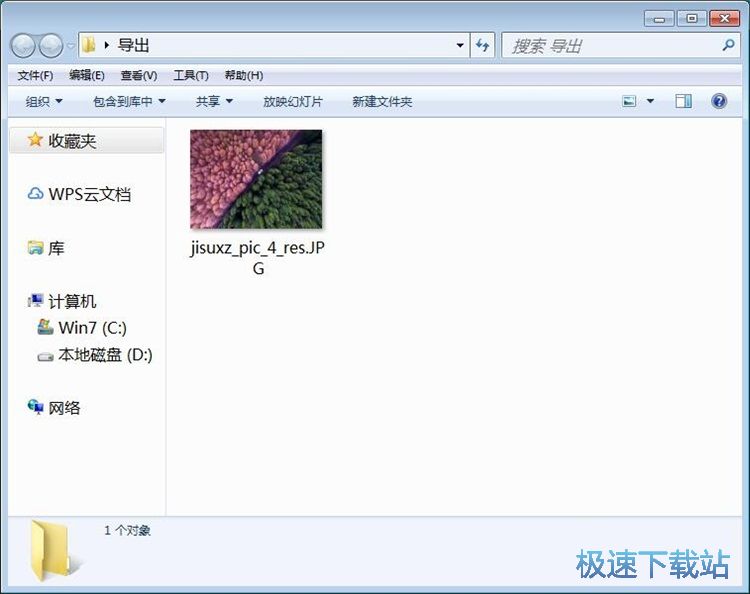Create a folder with 新建文件夹
The image size is (750, 594).
[x=382, y=101]
